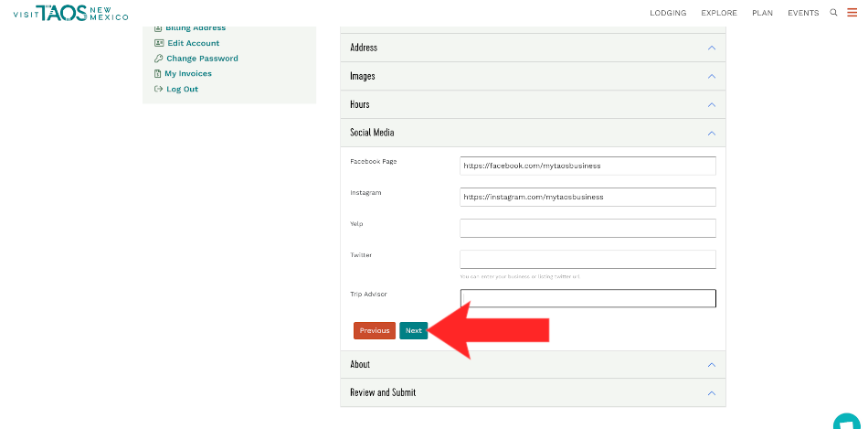Collapse the Social Media section
Screen dimensions: 868x429
[712, 133]
